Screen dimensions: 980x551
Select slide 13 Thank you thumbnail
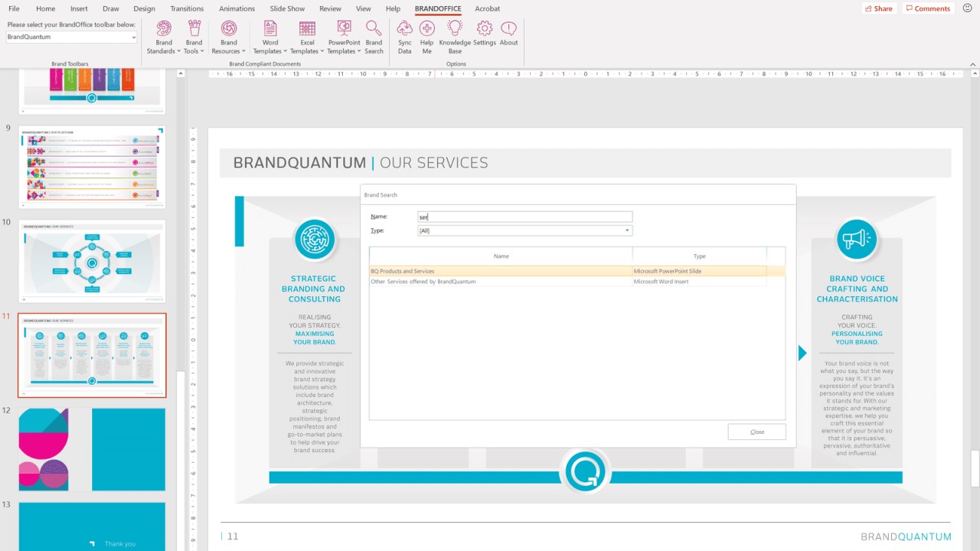click(x=92, y=527)
